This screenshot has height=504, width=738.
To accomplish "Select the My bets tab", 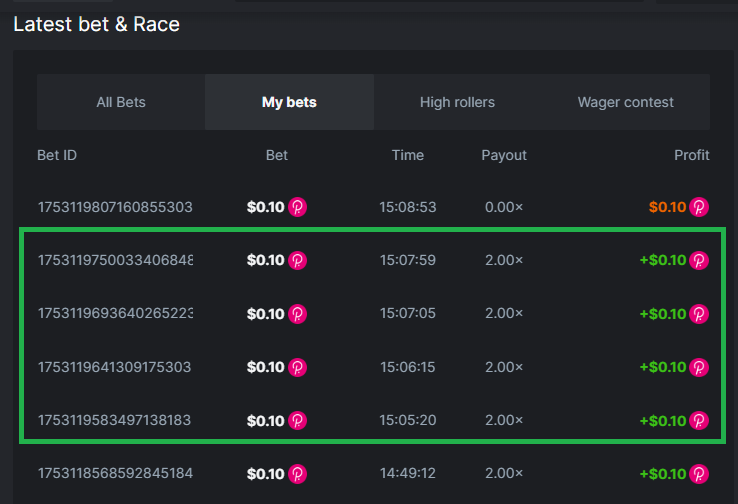I will point(289,102).
